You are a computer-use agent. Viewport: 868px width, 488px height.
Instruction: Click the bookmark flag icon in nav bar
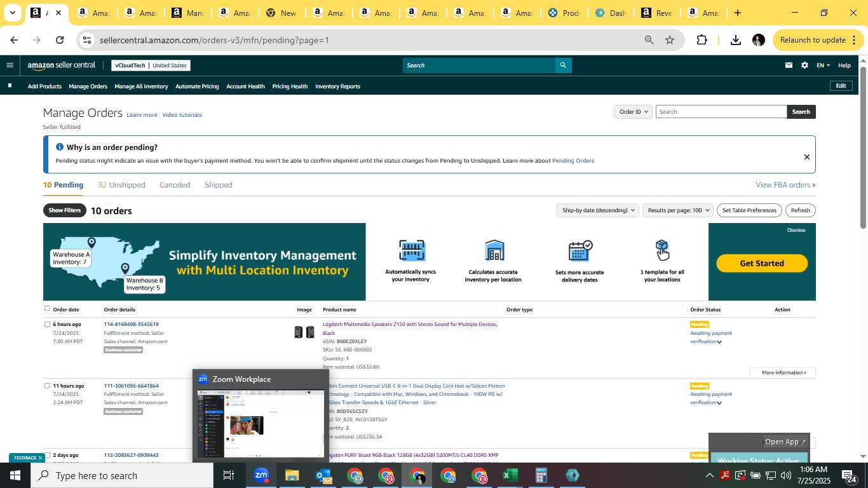[x=10, y=86]
